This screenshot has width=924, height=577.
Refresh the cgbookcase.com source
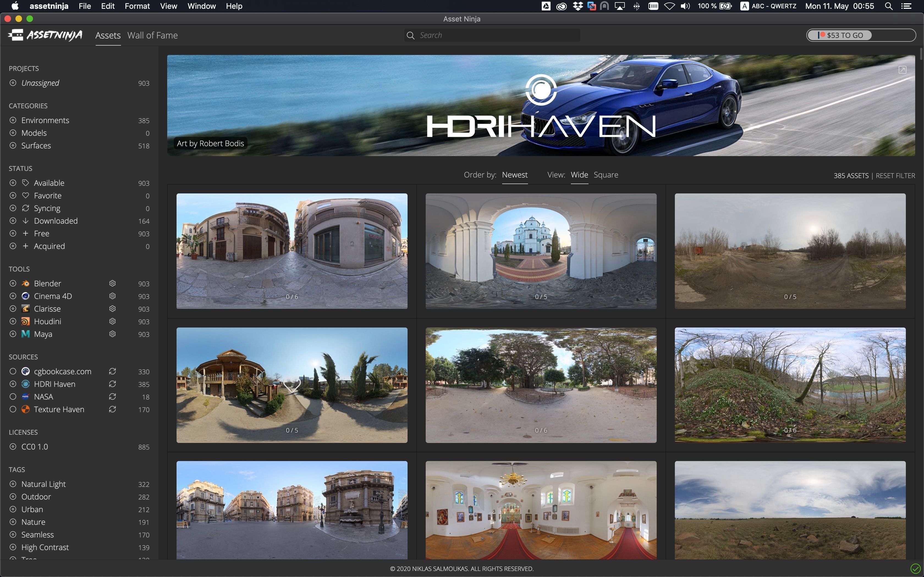[x=112, y=371]
